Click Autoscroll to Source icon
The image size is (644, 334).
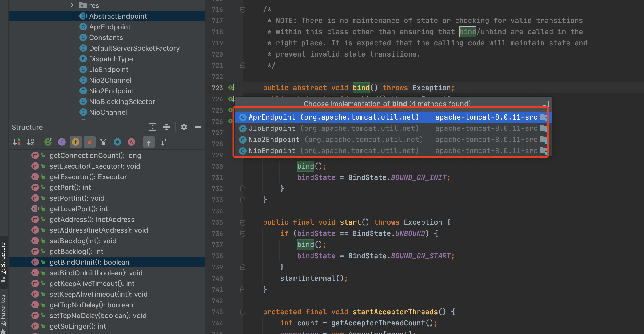[149, 142]
